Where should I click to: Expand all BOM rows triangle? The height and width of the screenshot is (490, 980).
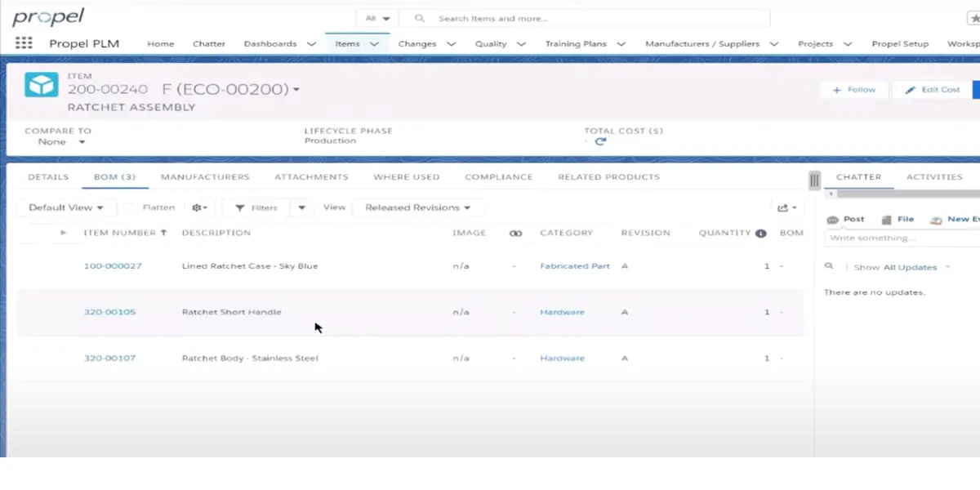click(64, 233)
